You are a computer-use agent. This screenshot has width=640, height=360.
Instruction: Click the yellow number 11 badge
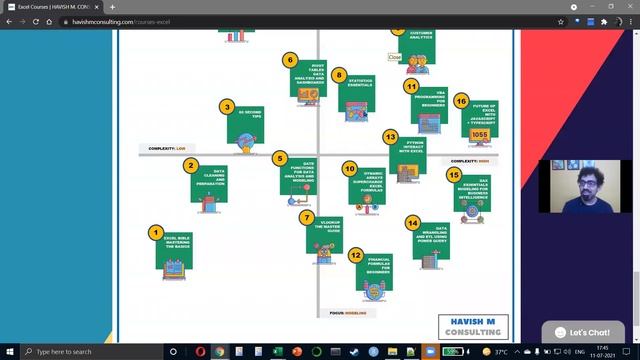[411, 87]
